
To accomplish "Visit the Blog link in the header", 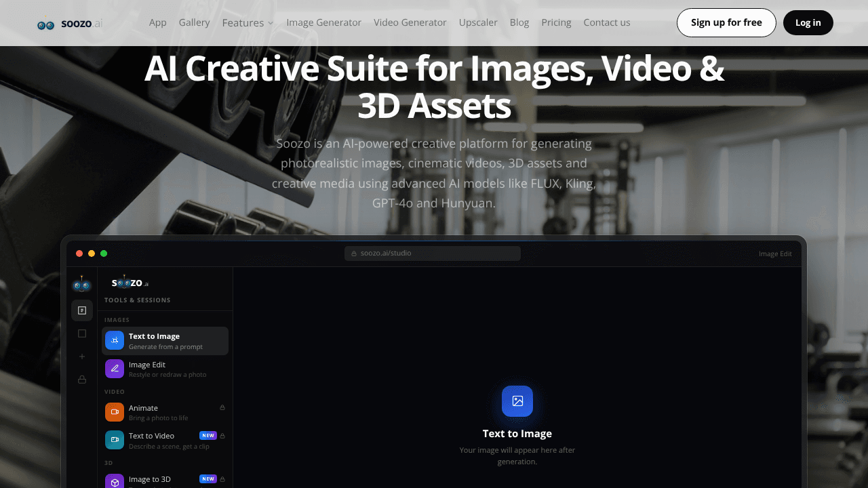I will 519,22.
